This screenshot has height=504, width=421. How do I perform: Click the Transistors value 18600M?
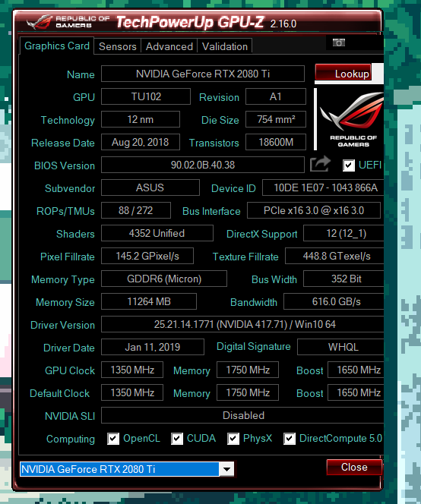coord(276,142)
